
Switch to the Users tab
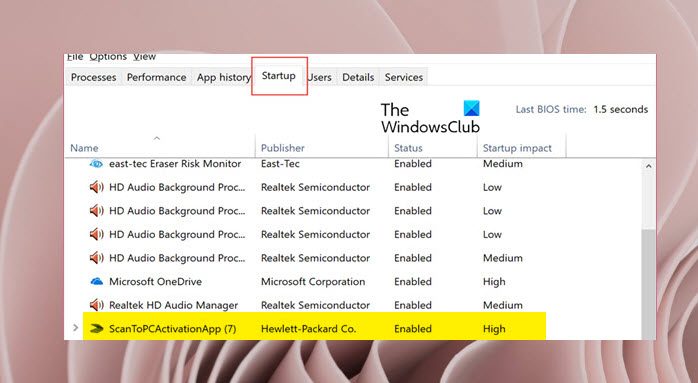[320, 77]
